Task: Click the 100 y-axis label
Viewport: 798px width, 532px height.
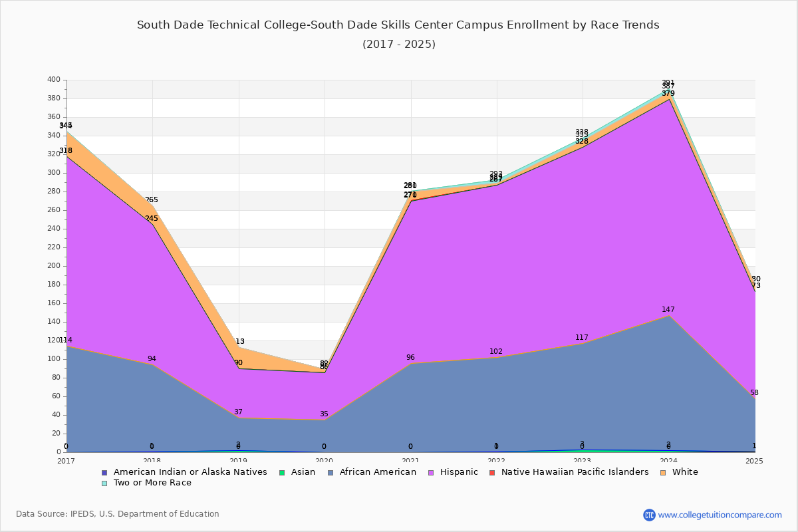Action: point(54,359)
